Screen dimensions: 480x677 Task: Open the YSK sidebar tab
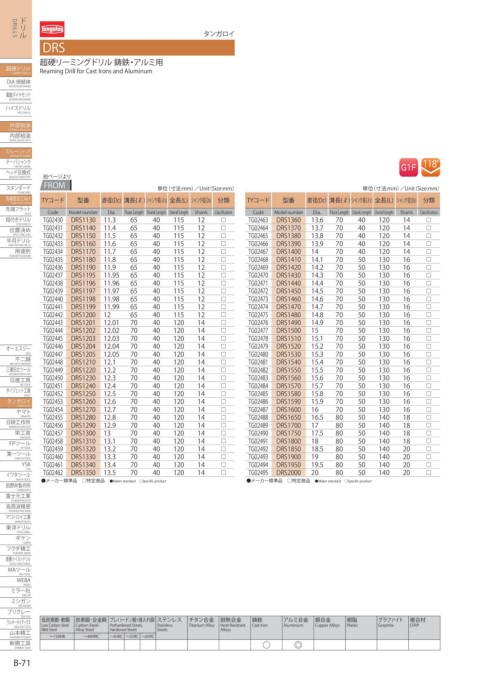(x=16, y=465)
